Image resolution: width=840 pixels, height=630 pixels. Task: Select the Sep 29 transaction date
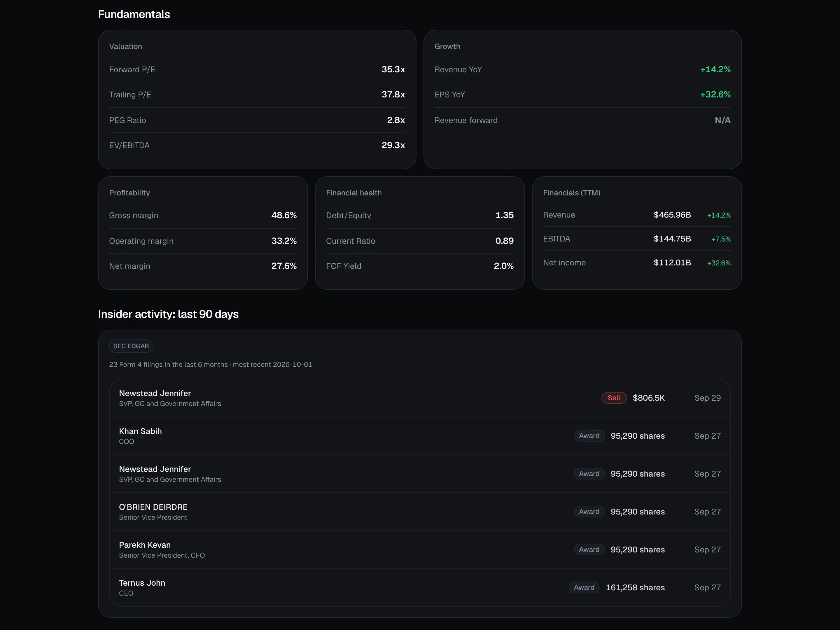point(708,398)
